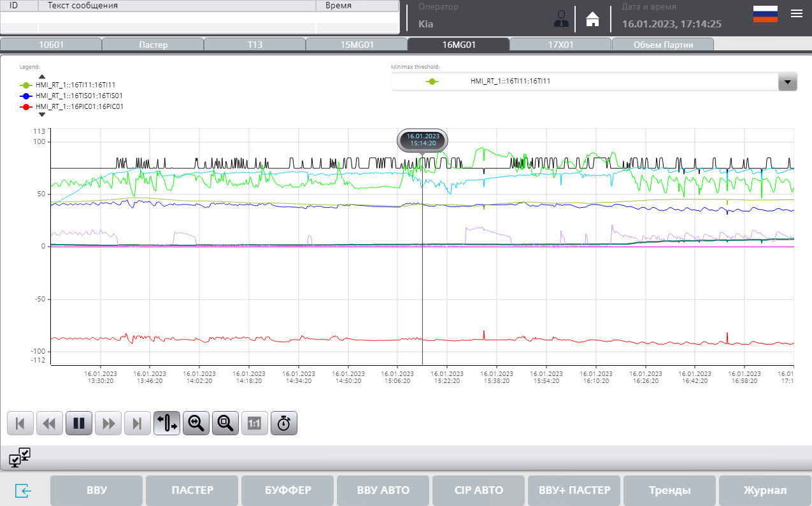Expand the legend using the down arrow
This screenshot has height=506, width=812.
point(41,115)
